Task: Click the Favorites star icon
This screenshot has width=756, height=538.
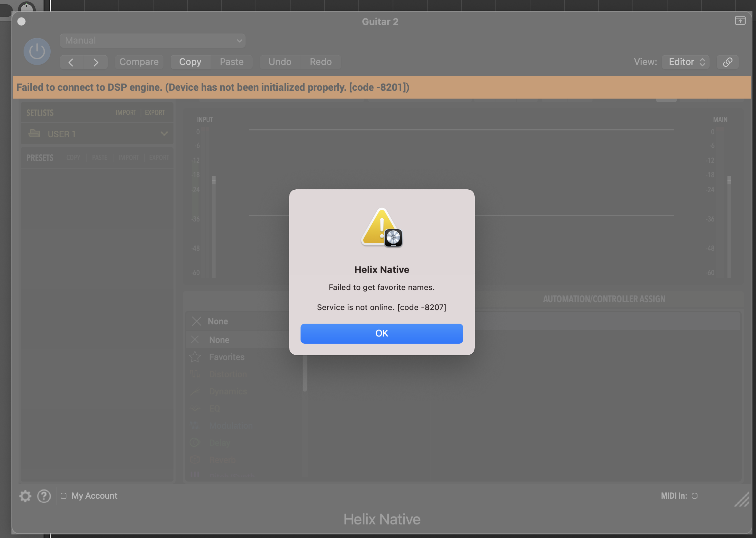Action: pyautogui.click(x=195, y=357)
